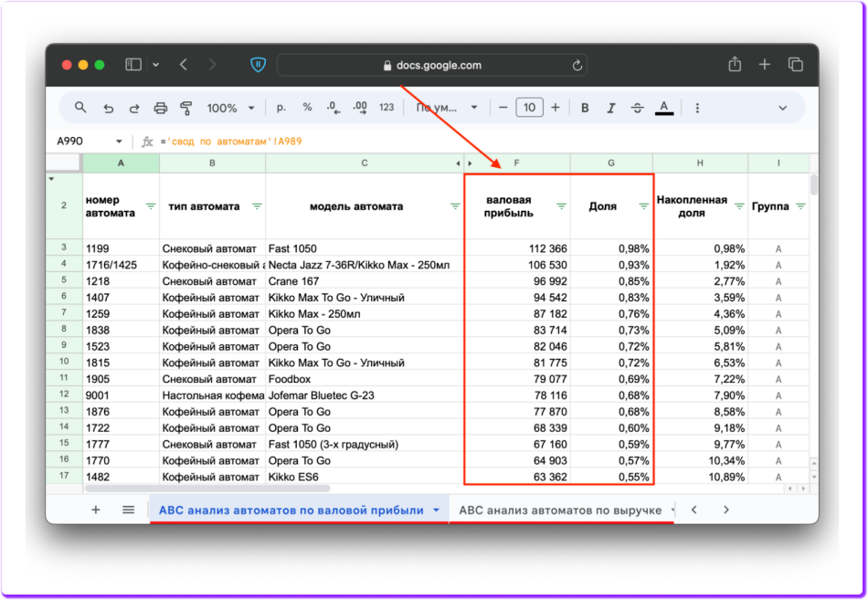Open the zoom 100% dropdown

pyautogui.click(x=230, y=108)
